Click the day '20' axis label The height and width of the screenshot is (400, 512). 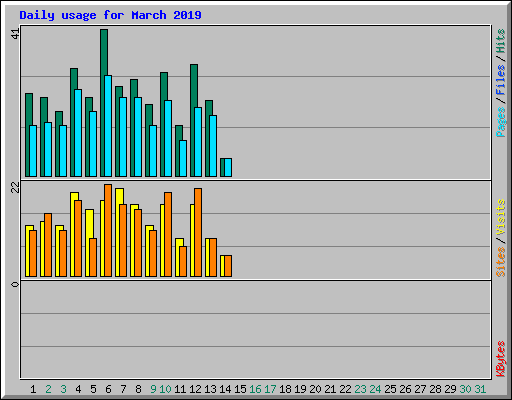click(x=315, y=389)
